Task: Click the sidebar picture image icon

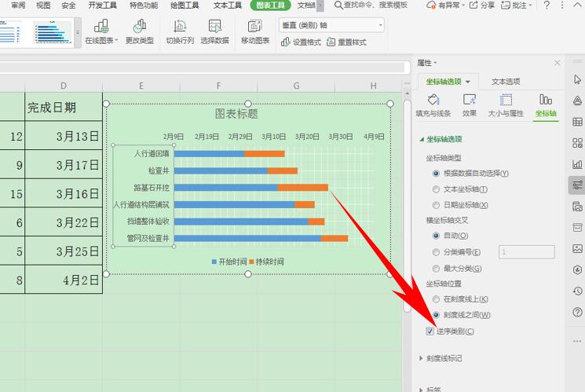Action: pyautogui.click(x=577, y=248)
